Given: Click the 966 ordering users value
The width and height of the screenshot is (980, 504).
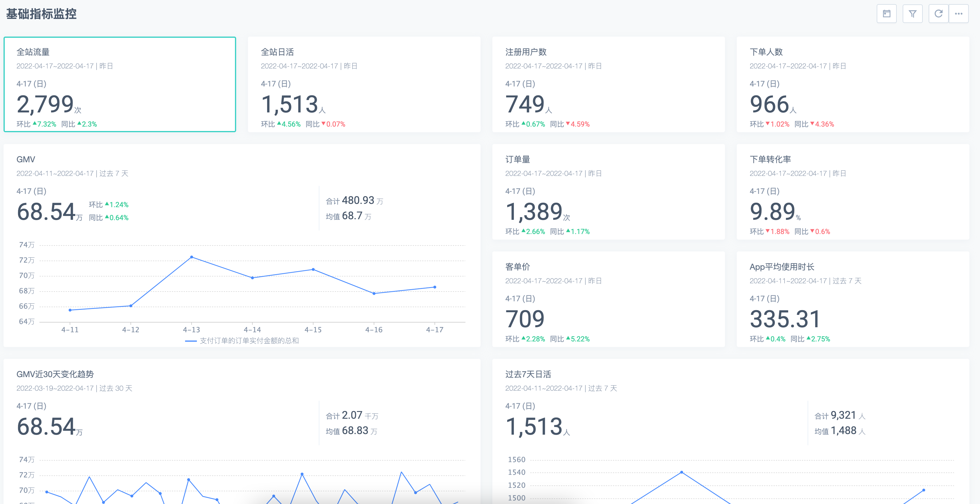Looking at the screenshot, I should [x=769, y=104].
